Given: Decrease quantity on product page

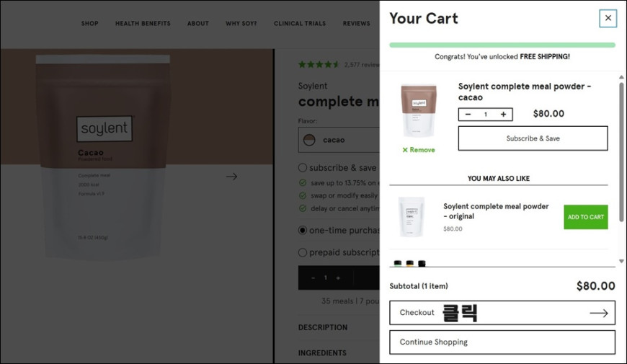Looking at the screenshot, I should click(313, 278).
